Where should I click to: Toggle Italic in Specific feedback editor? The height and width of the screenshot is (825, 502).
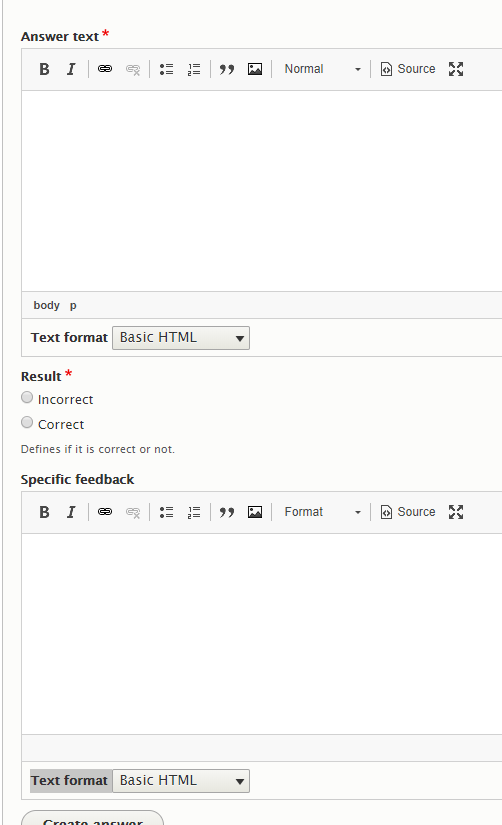(71, 512)
